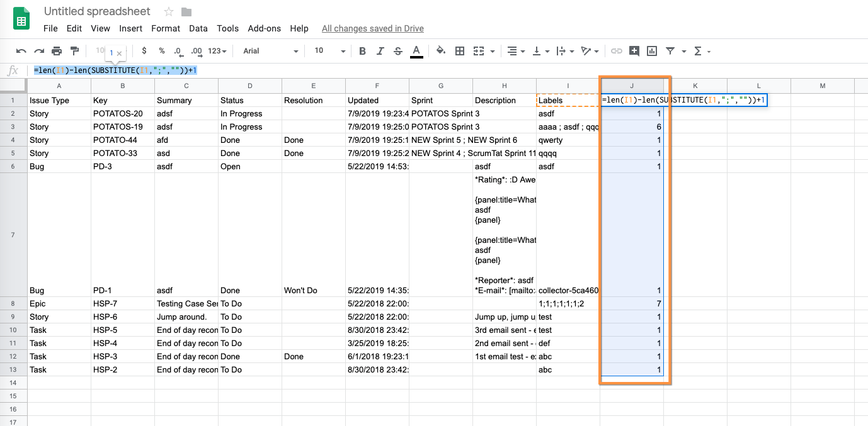Viewport: 868px width, 426px height.
Task: Star the spreadsheet
Action: coord(169,11)
